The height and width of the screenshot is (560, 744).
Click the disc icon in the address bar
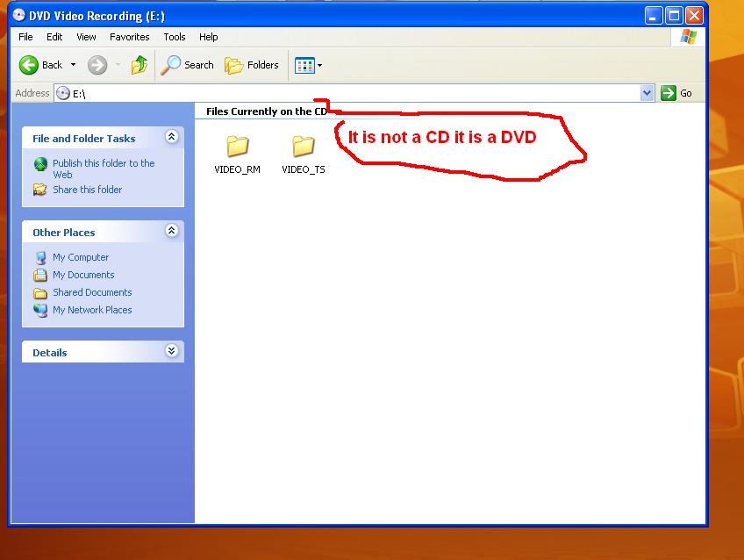pyautogui.click(x=62, y=93)
